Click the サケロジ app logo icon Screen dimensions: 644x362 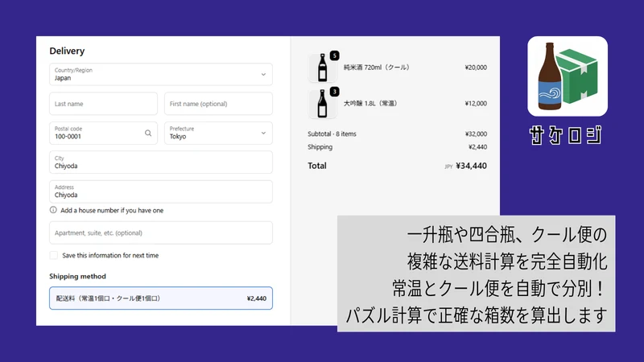tap(568, 76)
